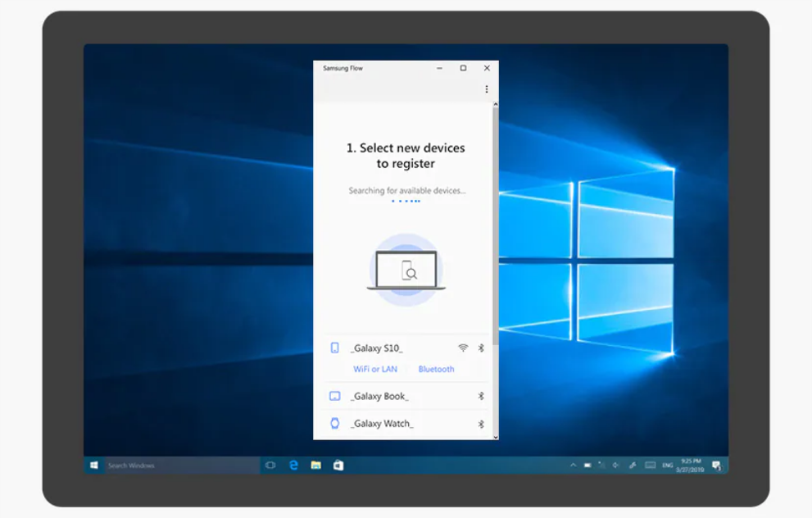Open the clock showing 9:25 PM
Viewport: 812px width, 518px height.
click(690, 466)
